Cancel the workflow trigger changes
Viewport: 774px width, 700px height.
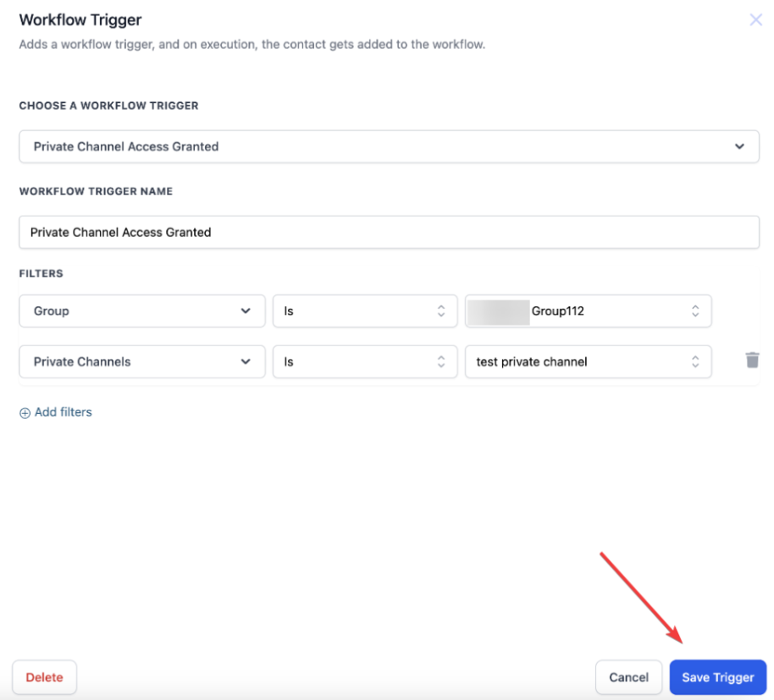tap(628, 677)
